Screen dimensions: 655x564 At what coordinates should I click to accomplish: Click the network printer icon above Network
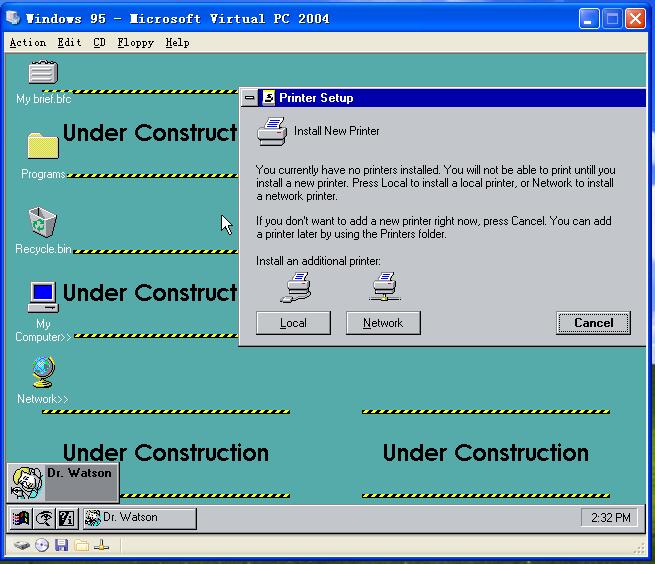click(x=385, y=287)
